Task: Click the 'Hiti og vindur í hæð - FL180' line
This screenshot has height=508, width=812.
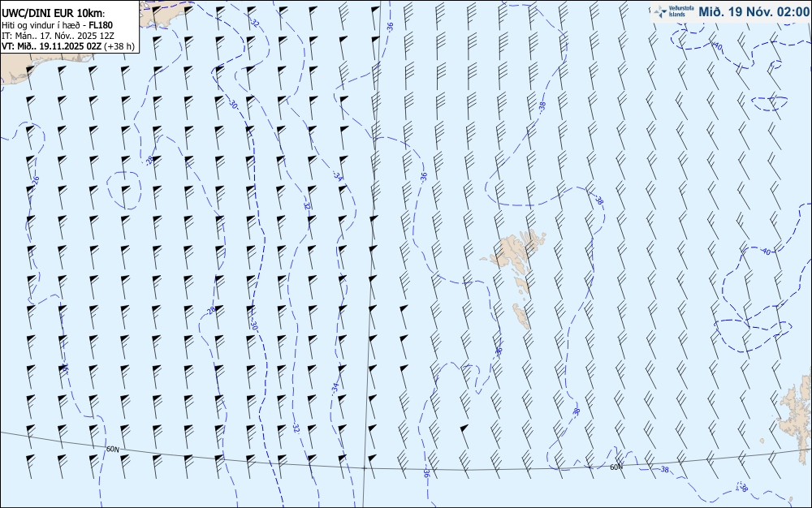Action: (x=57, y=25)
